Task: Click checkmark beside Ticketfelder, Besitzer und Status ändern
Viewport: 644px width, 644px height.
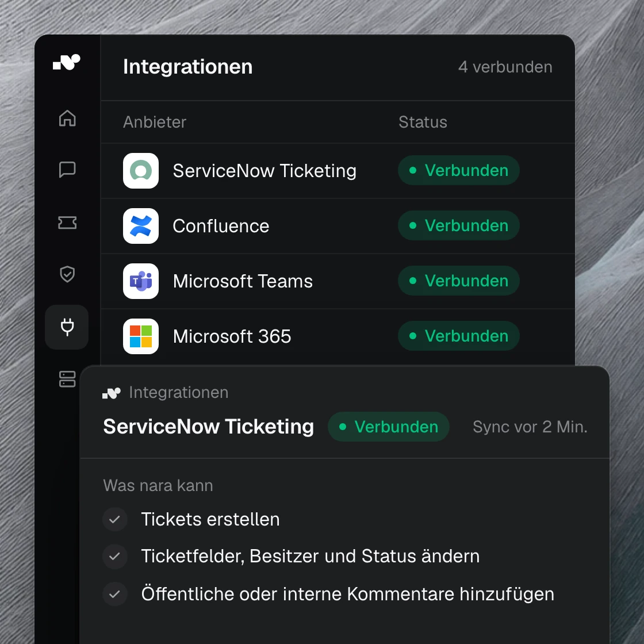Action: (x=114, y=557)
